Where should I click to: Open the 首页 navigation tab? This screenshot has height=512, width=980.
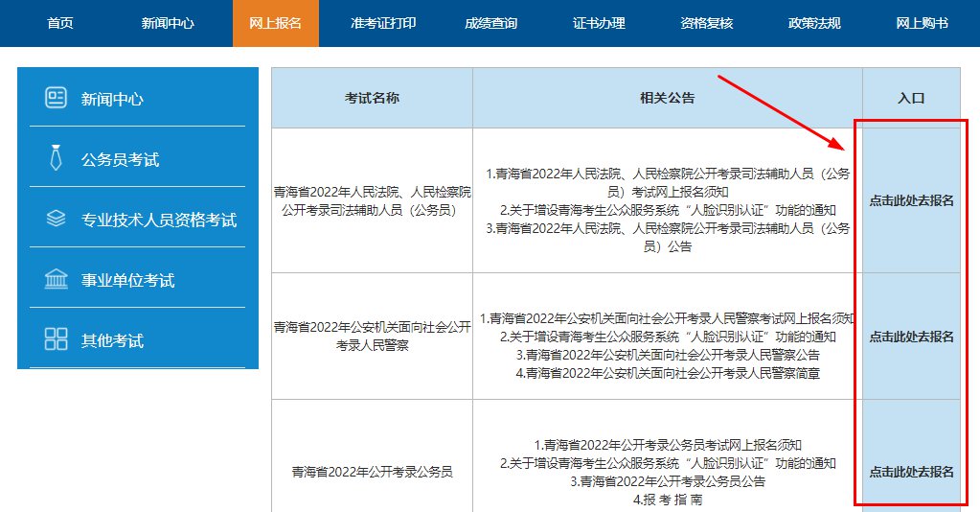[60, 23]
